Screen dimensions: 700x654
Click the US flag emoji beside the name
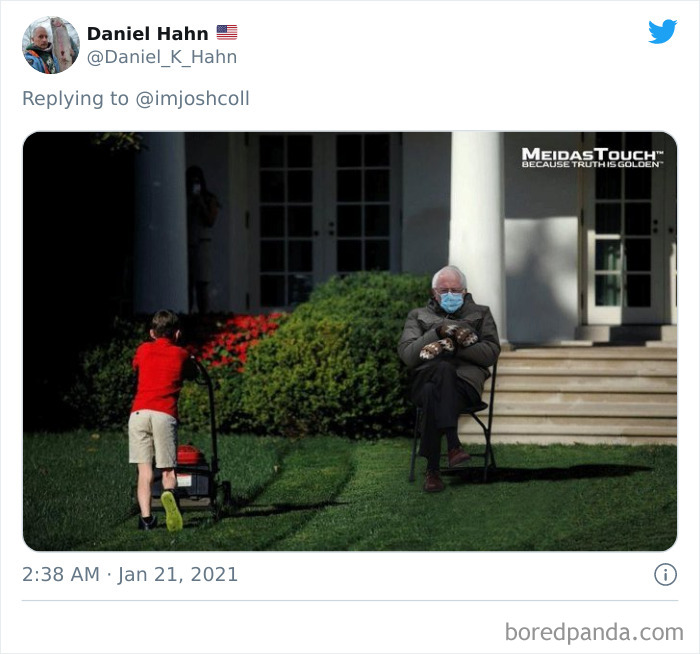(x=227, y=33)
